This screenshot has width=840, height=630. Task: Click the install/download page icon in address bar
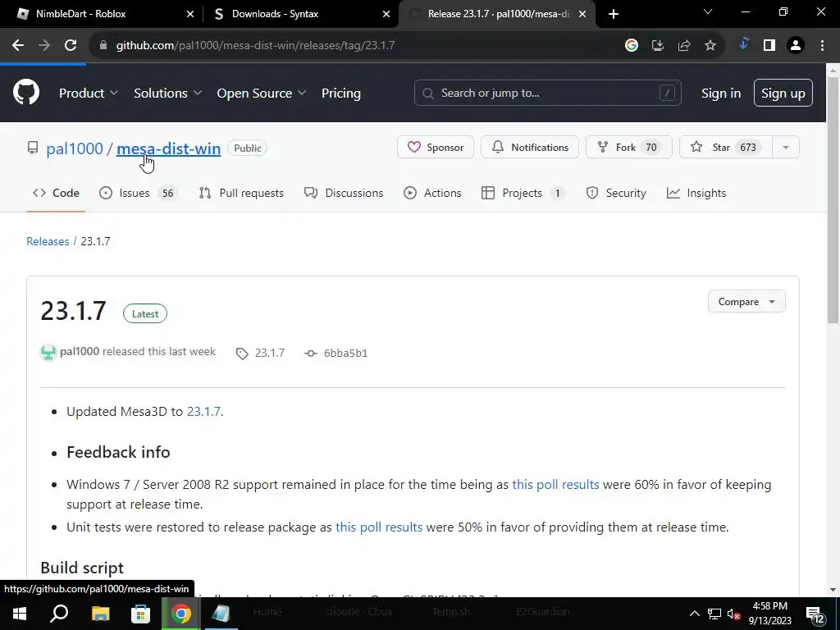(658, 46)
